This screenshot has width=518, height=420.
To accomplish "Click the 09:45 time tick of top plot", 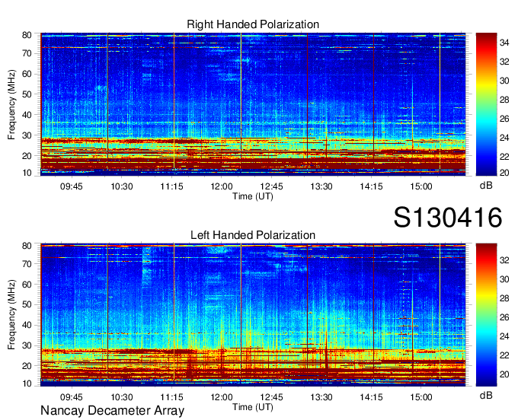I will point(72,186).
